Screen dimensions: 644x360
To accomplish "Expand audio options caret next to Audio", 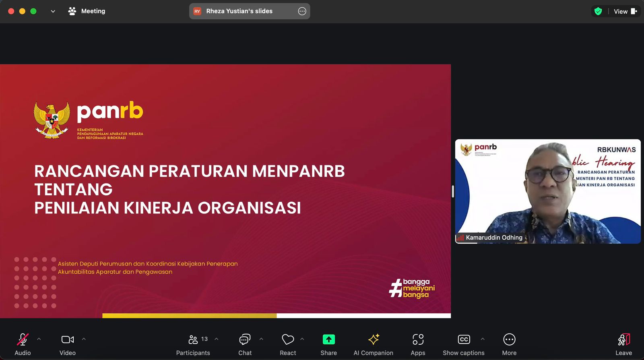I will (39, 339).
